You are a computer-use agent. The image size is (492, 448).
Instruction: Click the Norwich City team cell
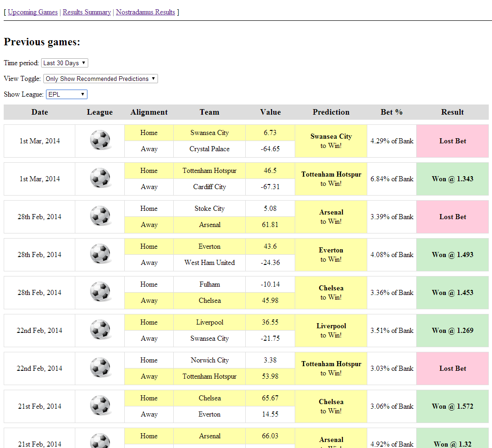click(210, 360)
